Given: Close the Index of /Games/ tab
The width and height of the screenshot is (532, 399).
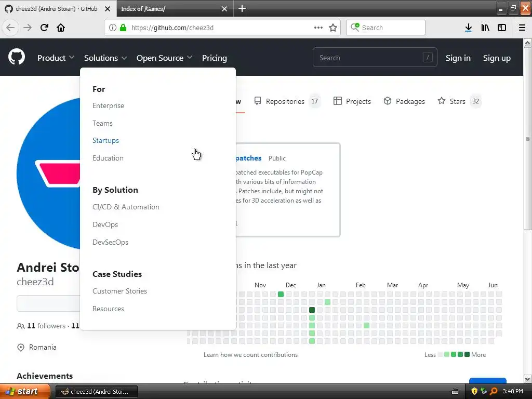Looking at the screenshot, I should pos(224,9).
